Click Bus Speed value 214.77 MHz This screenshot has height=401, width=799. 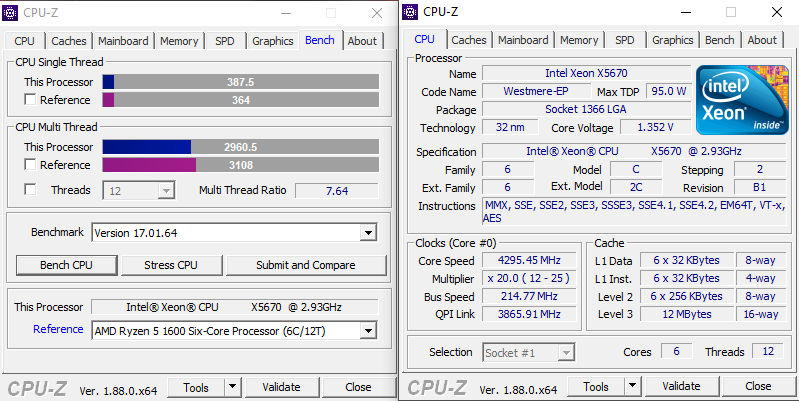pyautogui.click(x=529, y=296)
